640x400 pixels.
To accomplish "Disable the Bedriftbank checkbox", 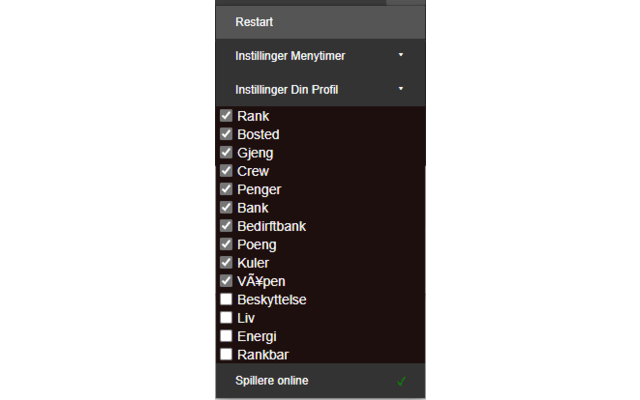I will (x=226, y=226).
